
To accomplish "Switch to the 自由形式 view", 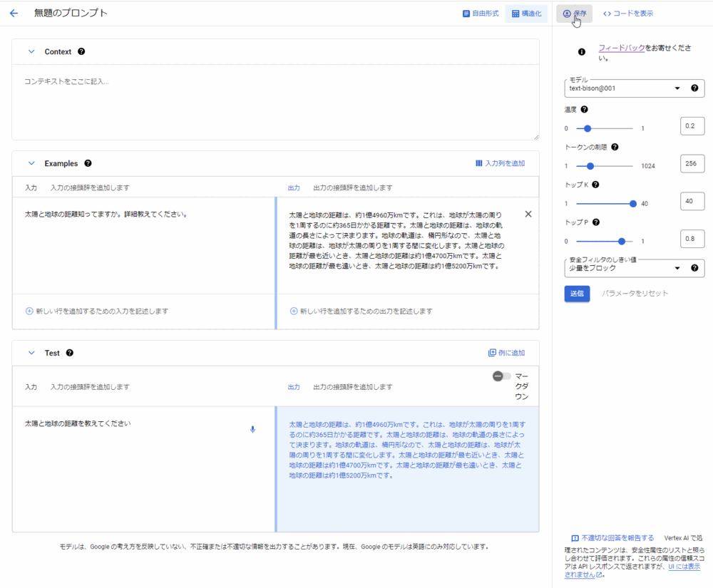I will (481, 13).
